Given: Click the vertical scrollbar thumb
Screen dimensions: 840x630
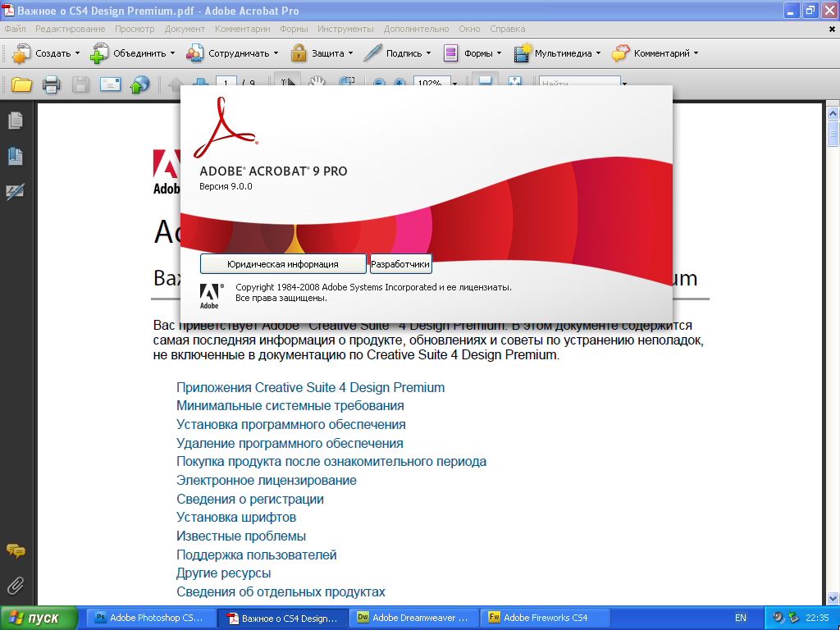Looking at the screenshot, I should pos(833,133).
